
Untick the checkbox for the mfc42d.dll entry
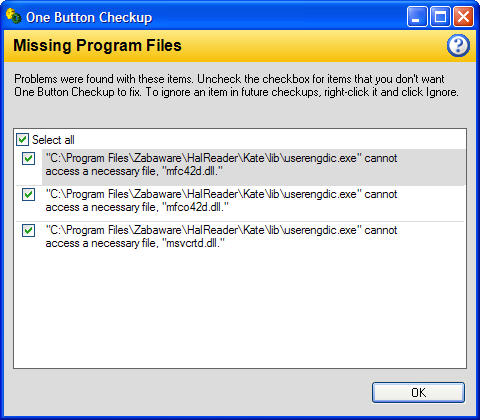28,158
